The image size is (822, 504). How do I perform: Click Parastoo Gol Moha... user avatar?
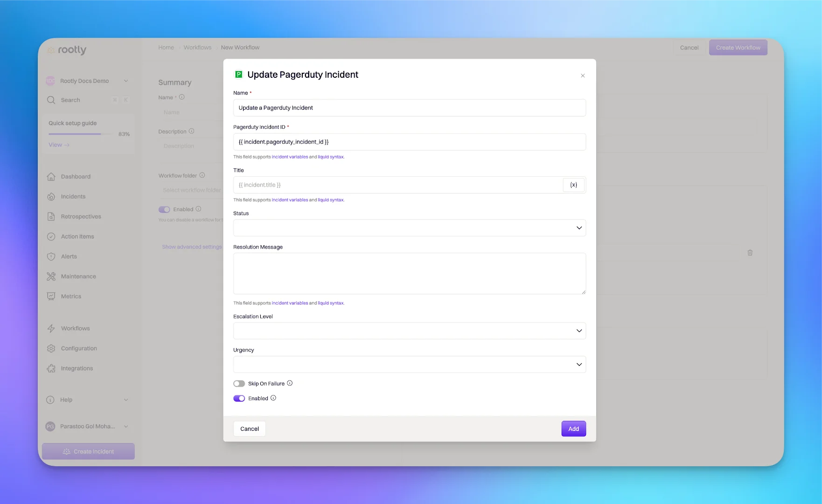(50, 427)
